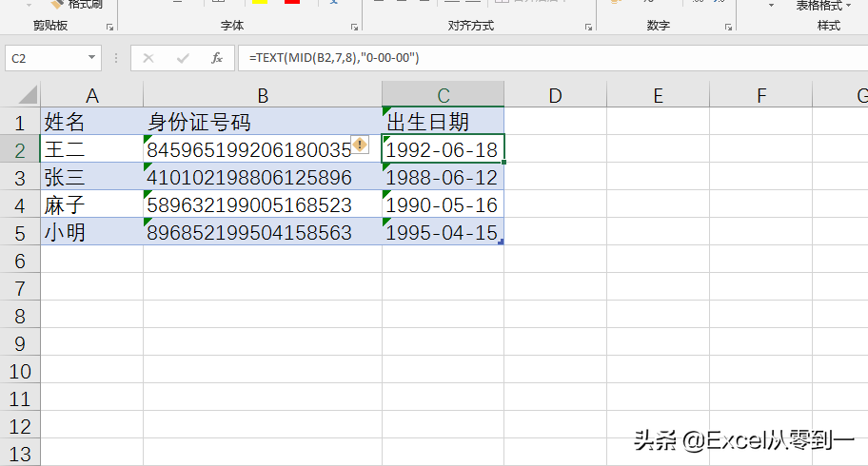Open alignment (对齐方式) dialog launcher

[x=588, y=28]
